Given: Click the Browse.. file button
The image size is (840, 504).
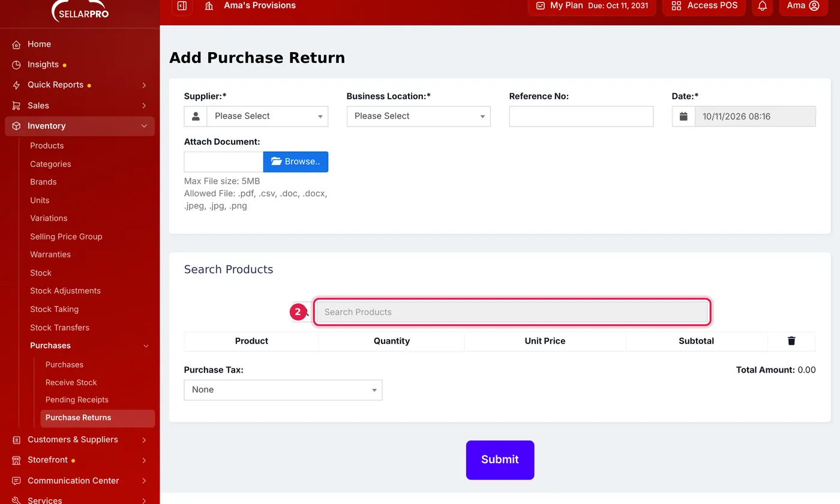Looking at the screenshot, I should point(295,162).
